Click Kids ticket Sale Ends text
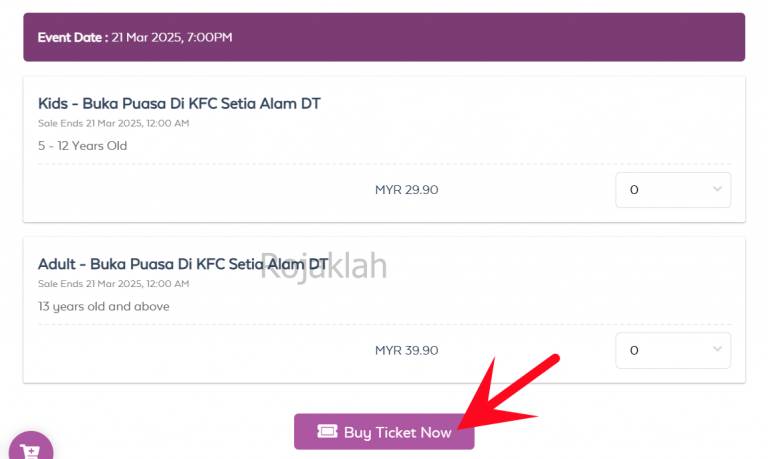Viewport: 768px width, 459px height. [113, 123]
